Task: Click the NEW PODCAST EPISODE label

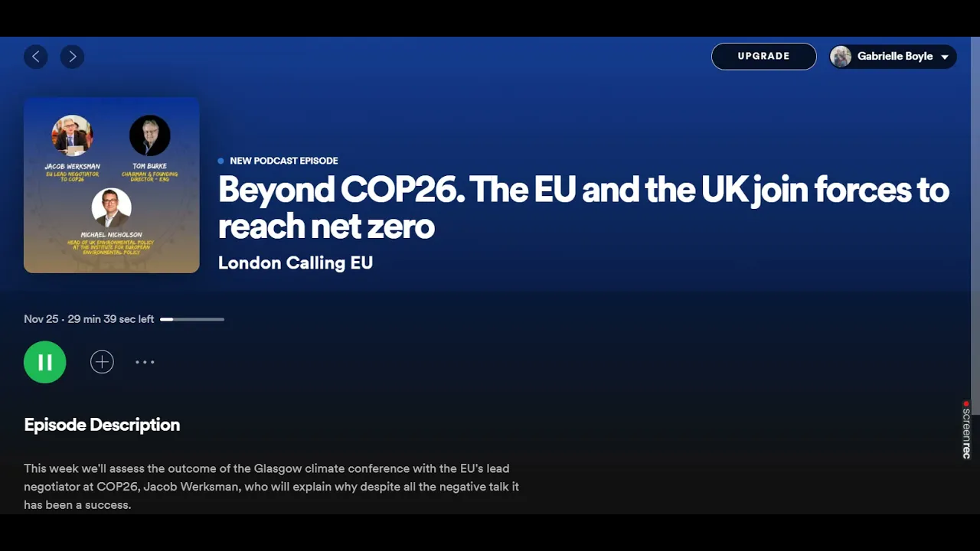Action: [x=284, y=161]
